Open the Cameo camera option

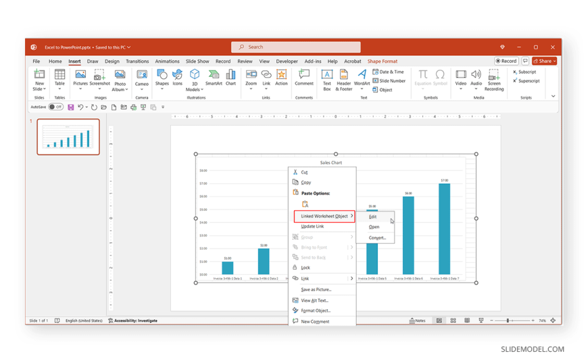[x=142, y=79]
